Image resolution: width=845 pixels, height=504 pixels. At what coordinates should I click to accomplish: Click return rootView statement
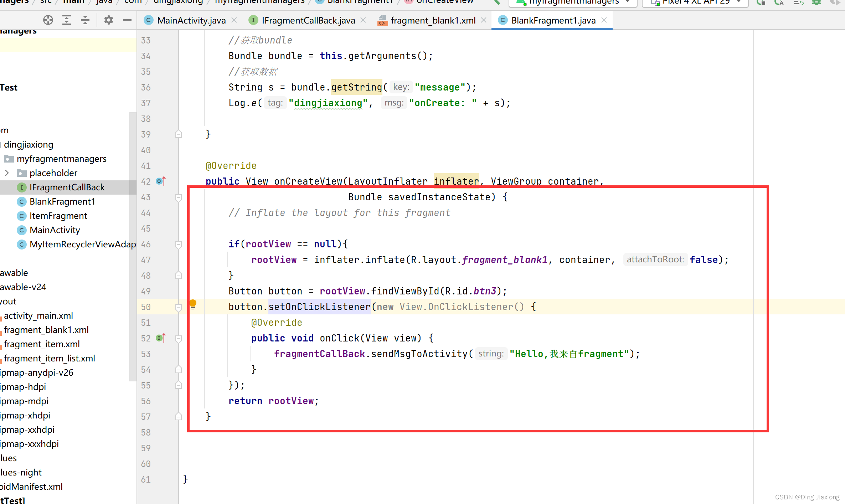pyautogui.click(x=273, y=401)
